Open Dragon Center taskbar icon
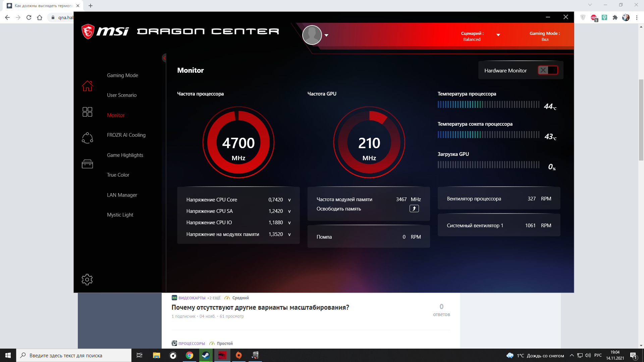 (222, 355)
